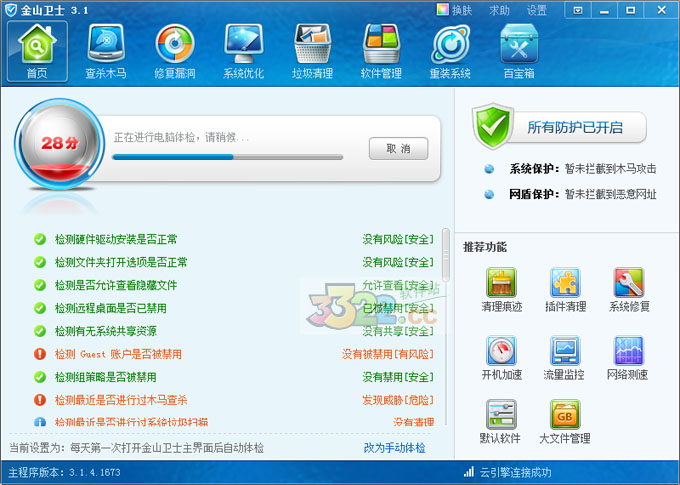Click 主程序版本 3.1.4.1673 text
This screenshot has width=680, height=485.
(x=65, y=472)
